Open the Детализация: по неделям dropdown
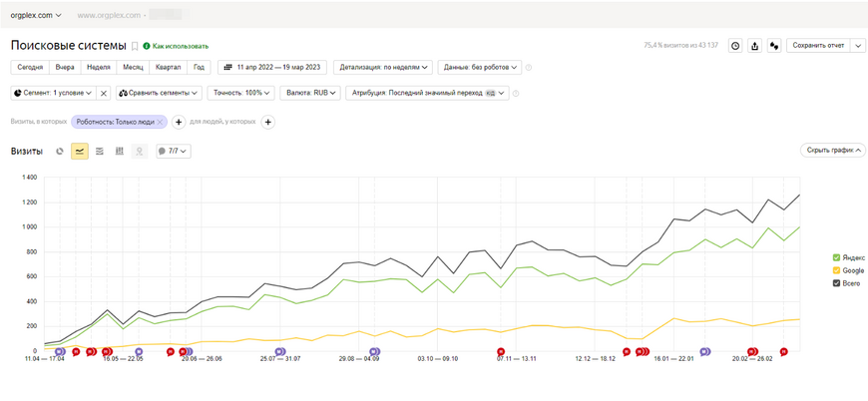This screenshot has height=401, width=868. click(x=383, y=68)
